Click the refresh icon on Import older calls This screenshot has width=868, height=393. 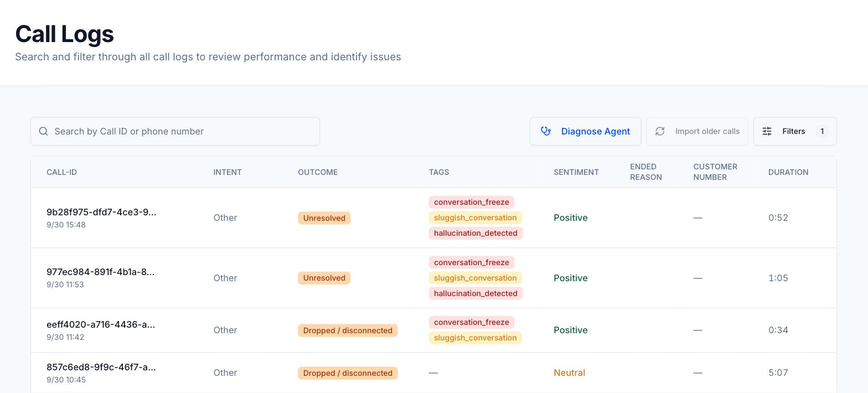(x=660, y=131)
